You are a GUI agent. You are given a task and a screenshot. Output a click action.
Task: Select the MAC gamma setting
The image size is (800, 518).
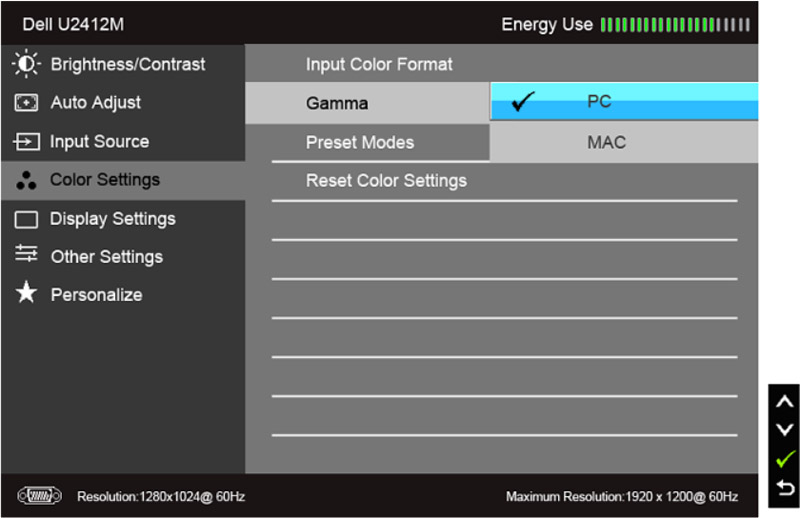click(x=624, y=142)
